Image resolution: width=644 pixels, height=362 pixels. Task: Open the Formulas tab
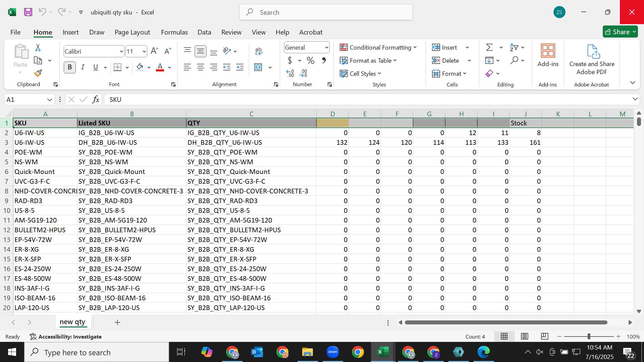click(x=174, y=32)
